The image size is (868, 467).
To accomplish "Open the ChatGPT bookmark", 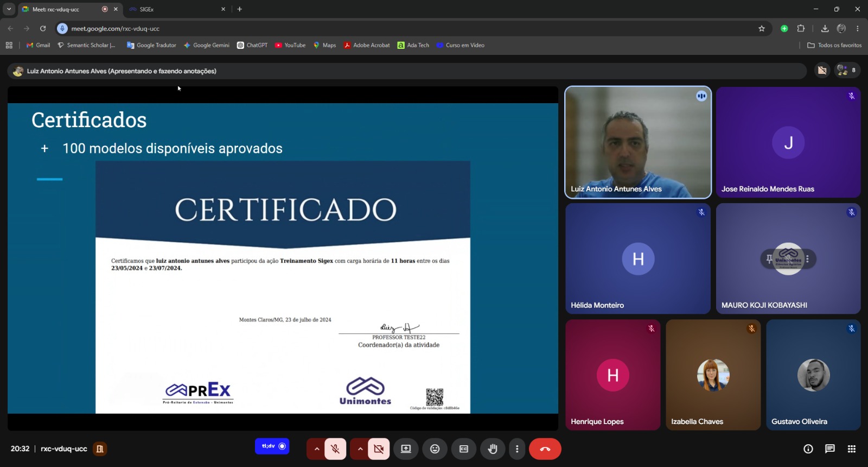I will (x=252, y=46).
